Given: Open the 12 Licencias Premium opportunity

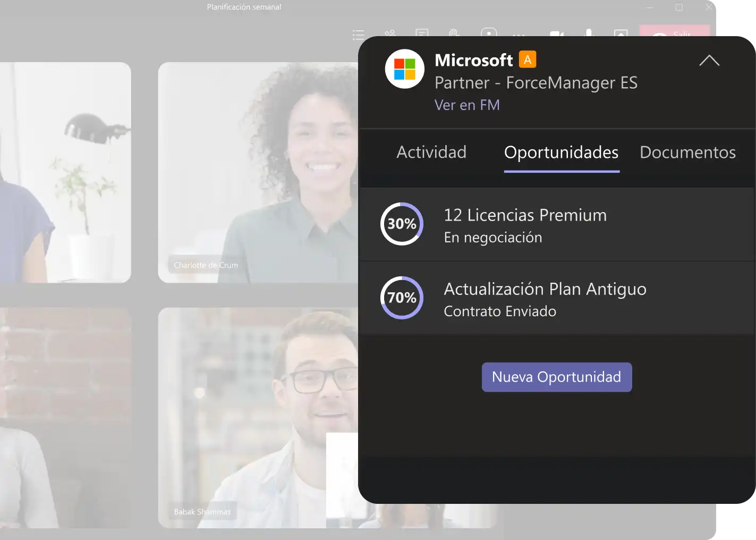Looking at the screenshot, I should point(557,224).
